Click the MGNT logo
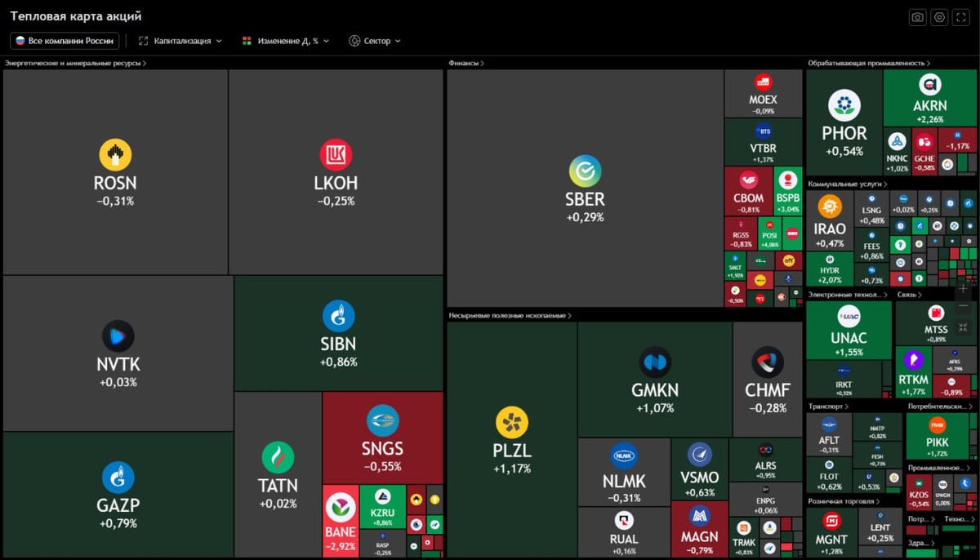The image size is (980, 560). [x=831, y=521]
